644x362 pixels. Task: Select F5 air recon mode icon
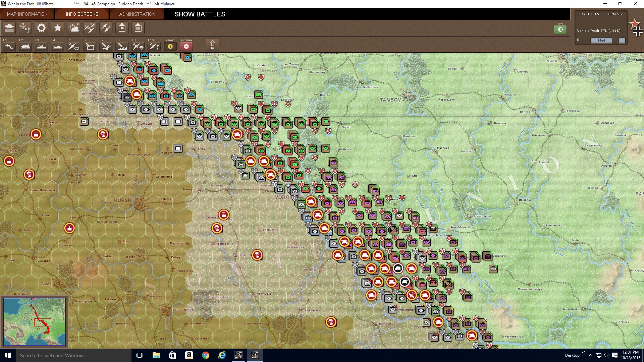pyautogui.click(x=74, y=46)
